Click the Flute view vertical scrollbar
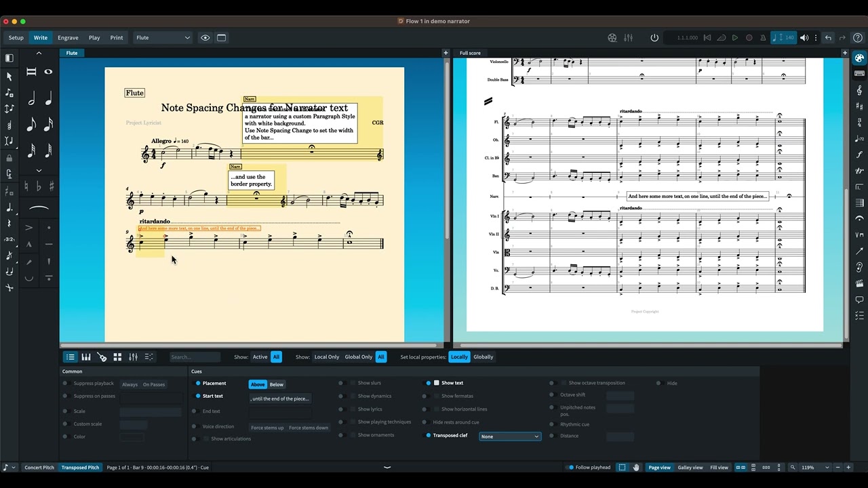 pyautogui.click(x=446, y=149)
